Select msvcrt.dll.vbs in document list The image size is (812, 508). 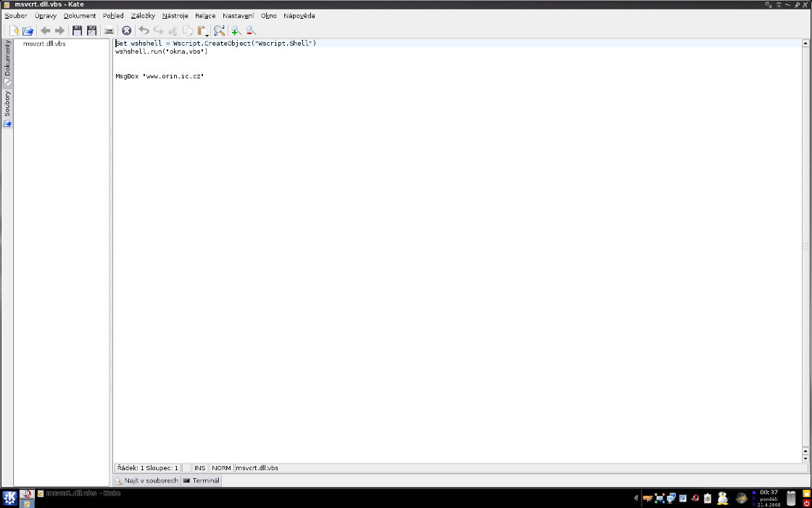44,44
